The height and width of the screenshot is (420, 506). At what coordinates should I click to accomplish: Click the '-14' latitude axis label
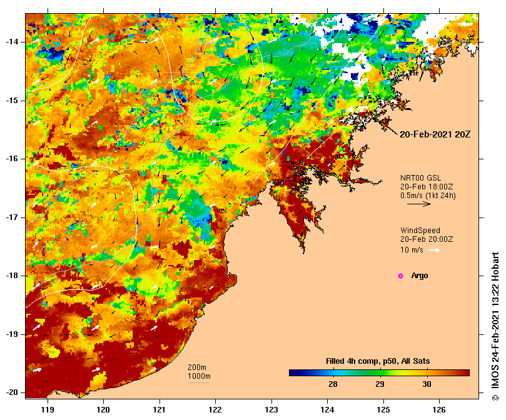(12, 42)
